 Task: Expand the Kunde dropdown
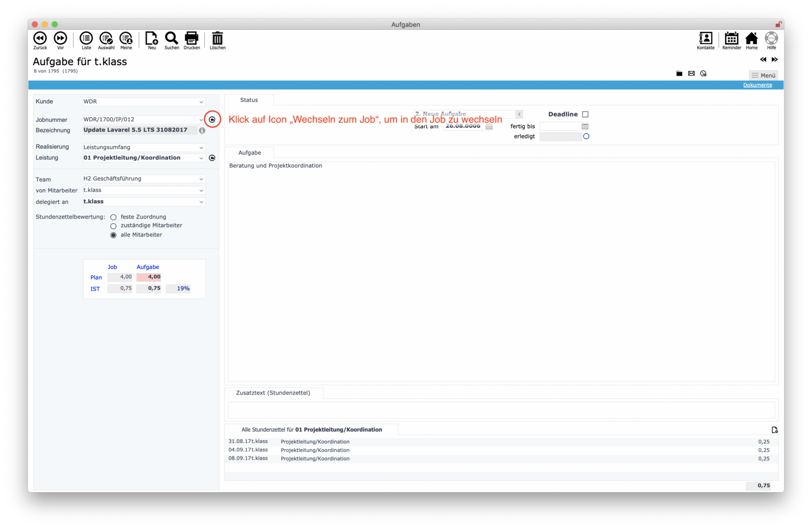201,102
